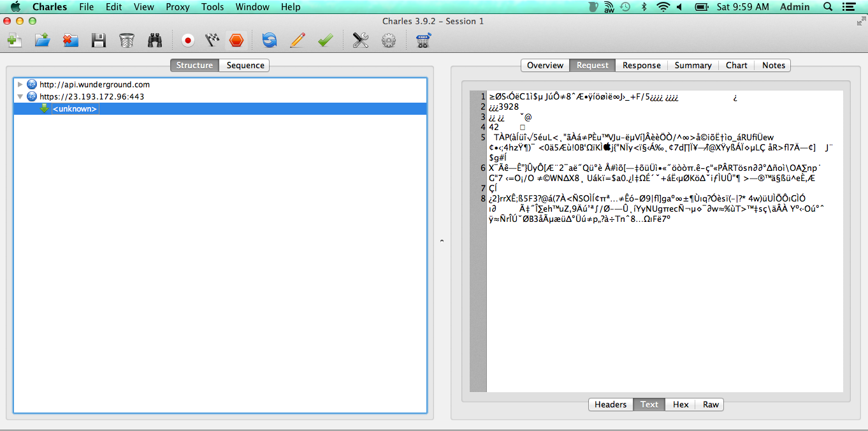Click the New Session icon
868x431 pixels.
click(x=14, y=41)
